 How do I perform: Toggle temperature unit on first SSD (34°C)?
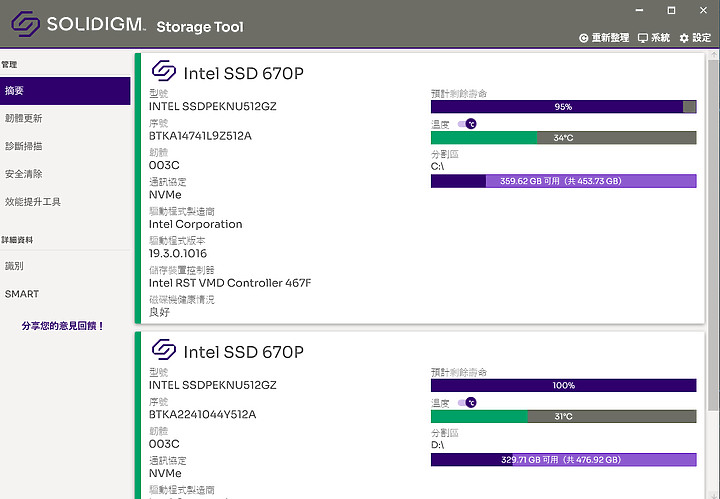pyautogui.click(x=467, y=124)
